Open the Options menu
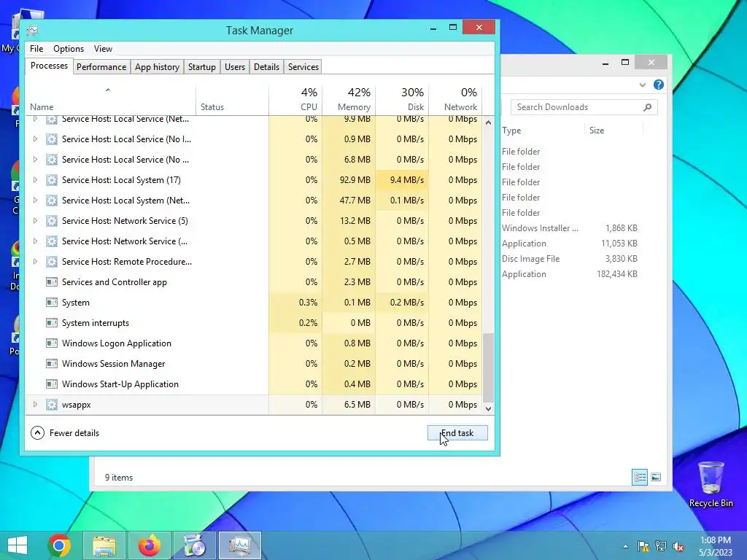The height and width of the screenshot is (560, 747). point(69,49)
